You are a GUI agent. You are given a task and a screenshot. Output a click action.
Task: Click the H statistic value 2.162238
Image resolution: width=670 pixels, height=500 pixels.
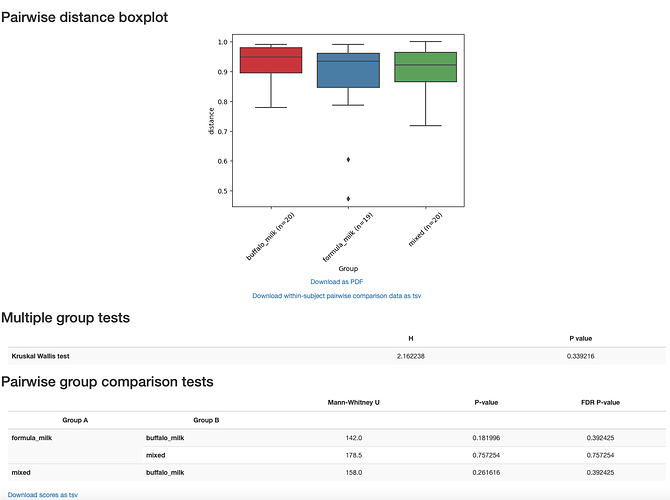click(411, 355)
